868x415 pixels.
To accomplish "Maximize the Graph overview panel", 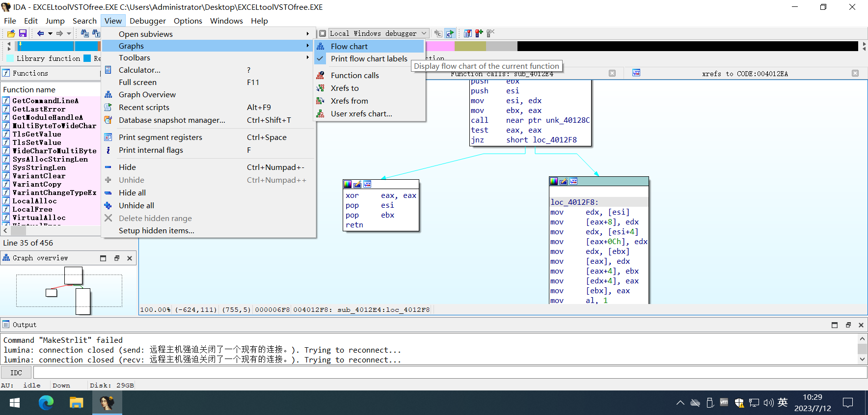I will [103, 258].
